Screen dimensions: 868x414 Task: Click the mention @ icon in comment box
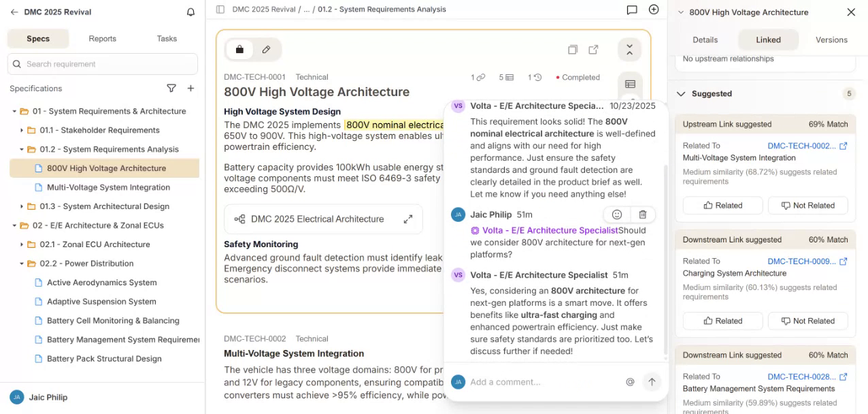(x=630, y=382)
